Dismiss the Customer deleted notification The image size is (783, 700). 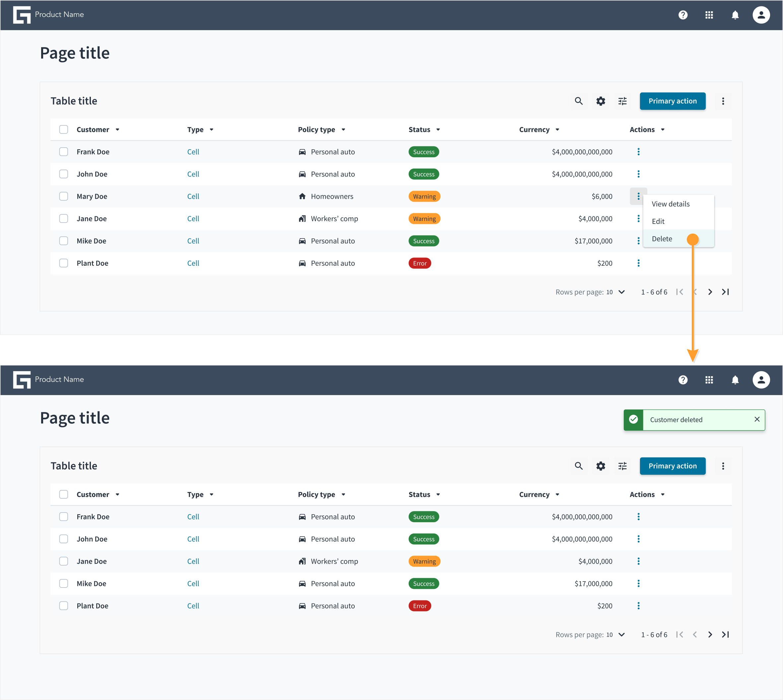pyautogui.click(x=757, y=420)
